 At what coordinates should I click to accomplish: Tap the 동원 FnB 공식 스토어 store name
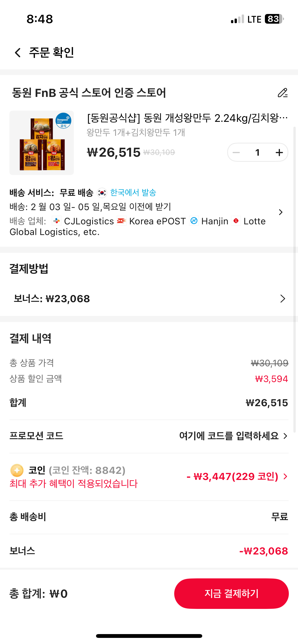[89, 93]
